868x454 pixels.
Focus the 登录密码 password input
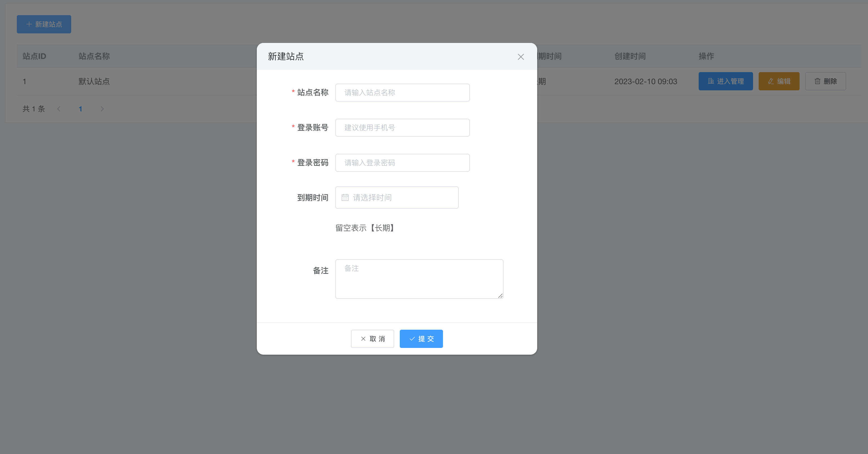pos(402,162)
